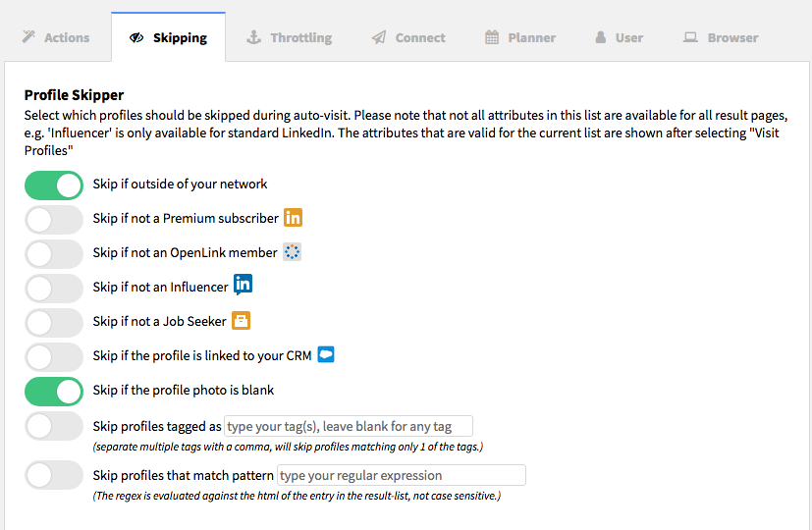This screenshot has height=530, width=812.
Task: Open the Browser tab
Action: tap(721, 37)
